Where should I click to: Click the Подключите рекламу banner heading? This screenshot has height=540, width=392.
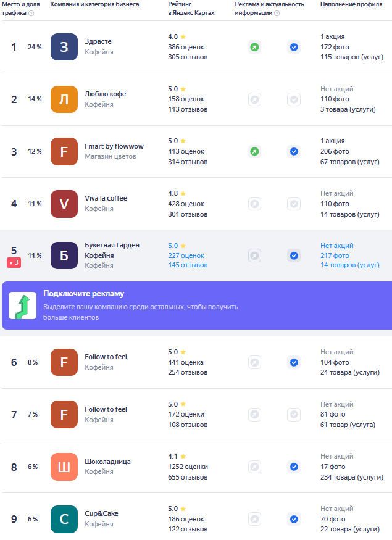click(84, 294)
